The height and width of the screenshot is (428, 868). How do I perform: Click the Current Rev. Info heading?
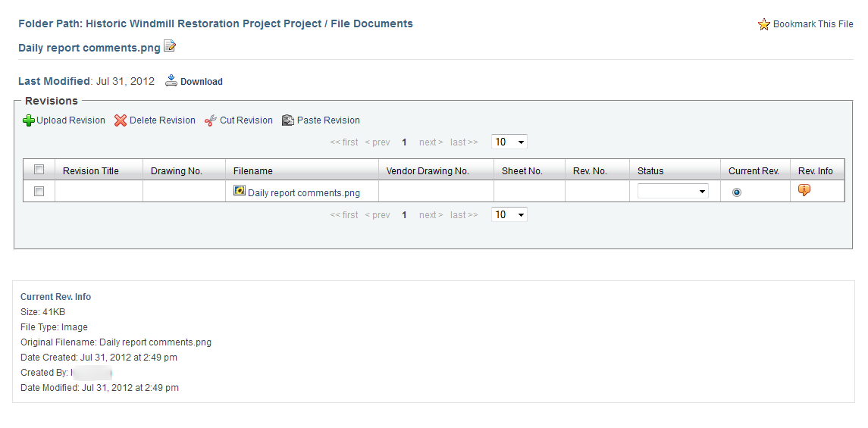(x=56, y=297)
